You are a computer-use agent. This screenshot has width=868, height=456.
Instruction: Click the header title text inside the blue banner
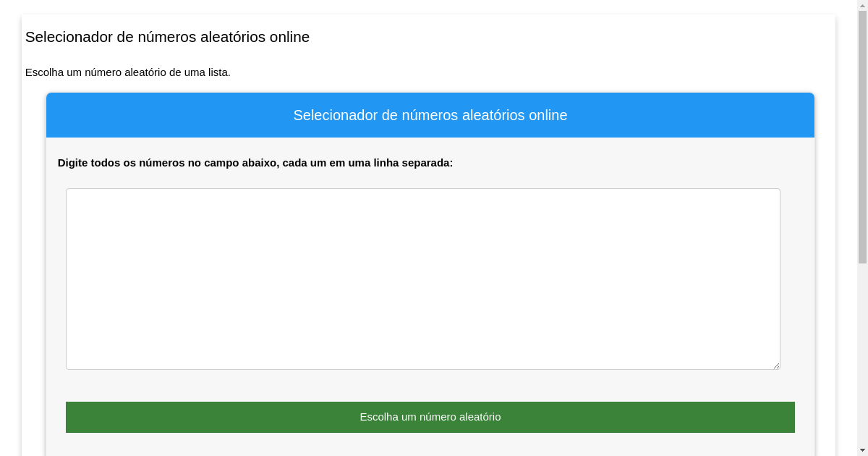tap(430, 115)
